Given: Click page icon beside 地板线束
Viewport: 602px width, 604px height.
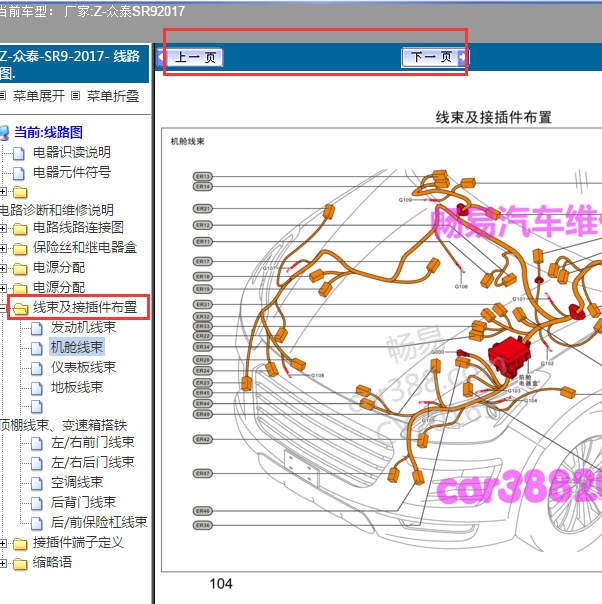Looking at the screenshot, I should pos(37,388).
